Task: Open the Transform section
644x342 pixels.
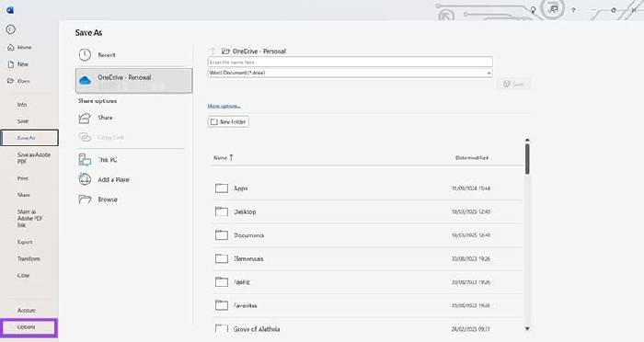Action: (29, 258)
